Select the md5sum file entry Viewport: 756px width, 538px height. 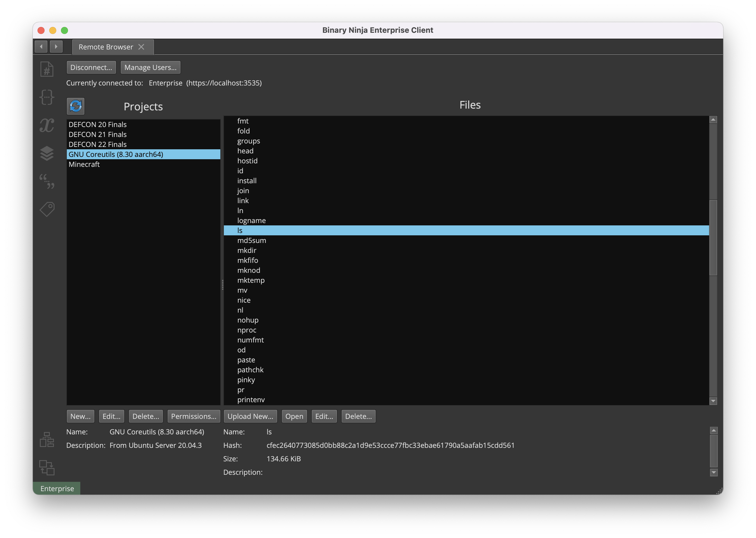point(252,241)
